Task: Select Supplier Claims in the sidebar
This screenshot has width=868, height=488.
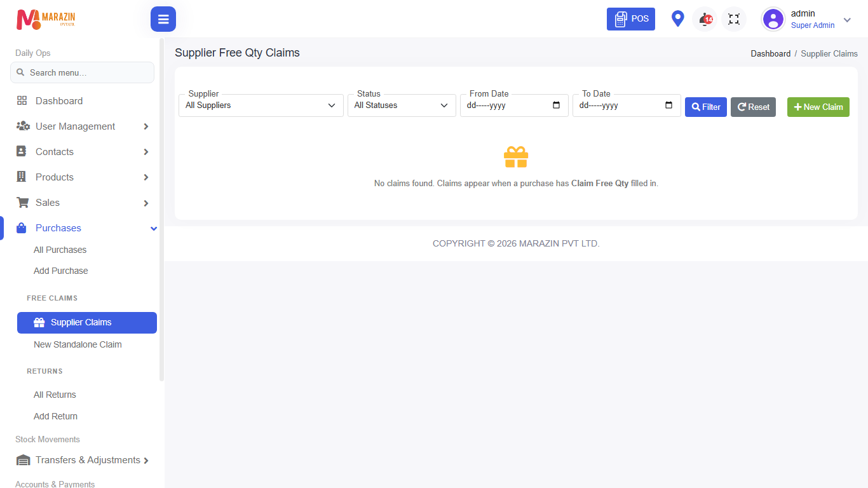Action: [x=87, y=322]
